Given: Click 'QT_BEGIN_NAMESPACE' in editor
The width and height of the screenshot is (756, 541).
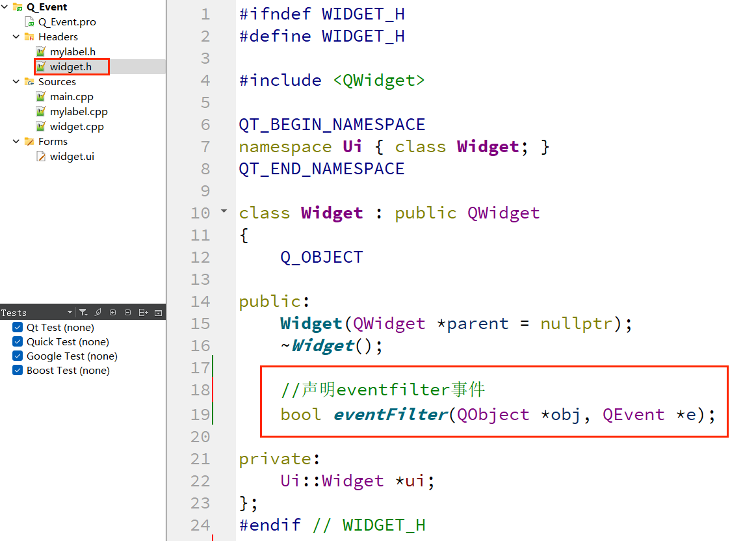Looking at the screenshot, I should click(332, 124).
